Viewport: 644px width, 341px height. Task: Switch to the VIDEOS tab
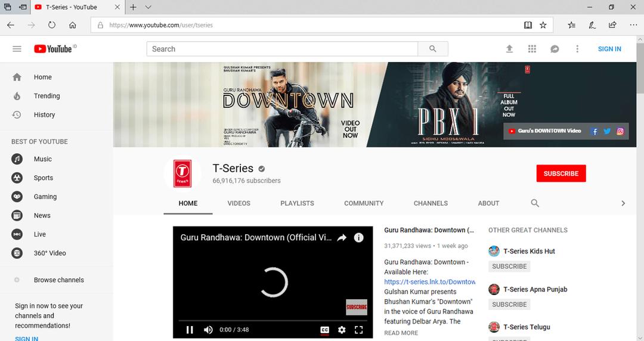(x=239, y=203)
